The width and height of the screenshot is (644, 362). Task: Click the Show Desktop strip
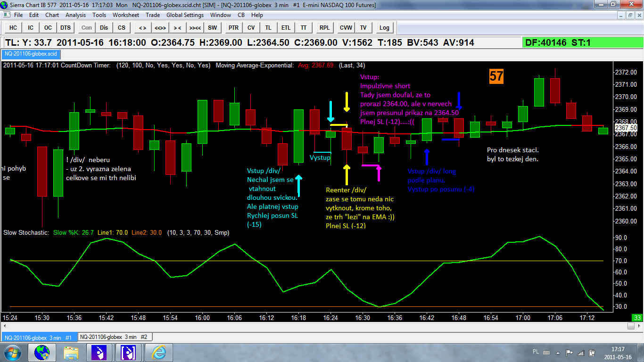641,353
